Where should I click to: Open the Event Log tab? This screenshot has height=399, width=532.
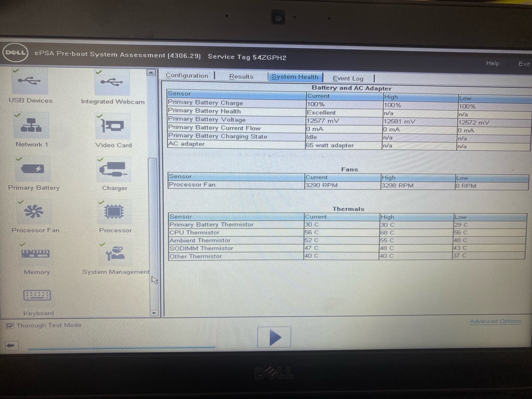[348, 78]
